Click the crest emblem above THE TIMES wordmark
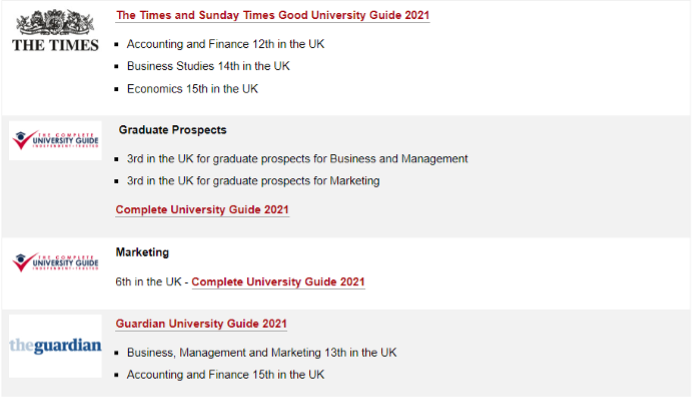693x398 pixels. [55, 22]
